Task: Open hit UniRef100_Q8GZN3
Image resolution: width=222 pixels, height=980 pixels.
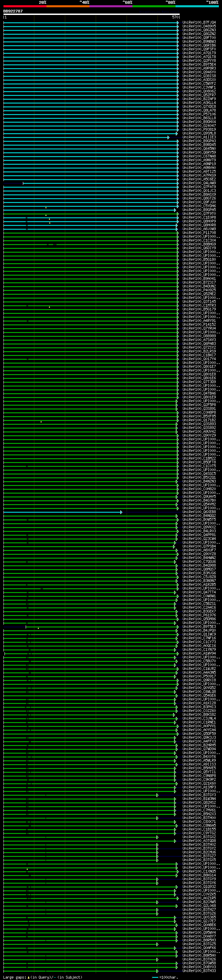Action: tap(199, 30)
